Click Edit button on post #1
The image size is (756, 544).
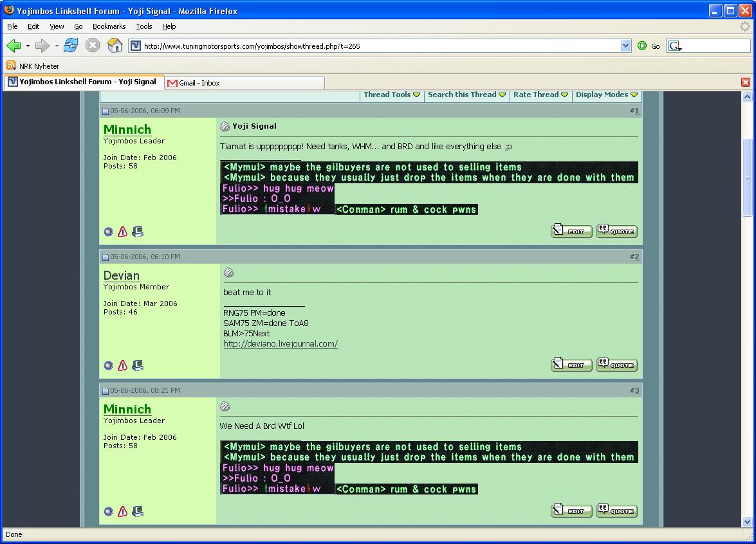(x=571, y=231)
